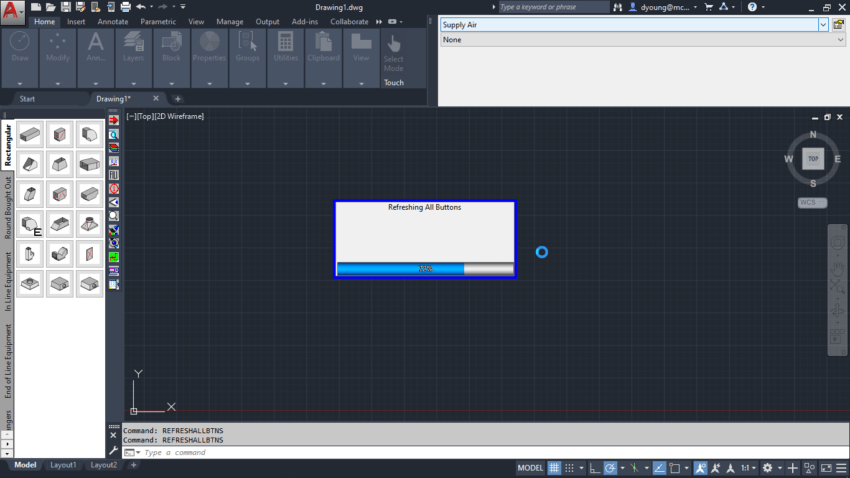Expand the Supply Air dropdown
This screenshot has height=478, width=850.
[x=823, y=25]
